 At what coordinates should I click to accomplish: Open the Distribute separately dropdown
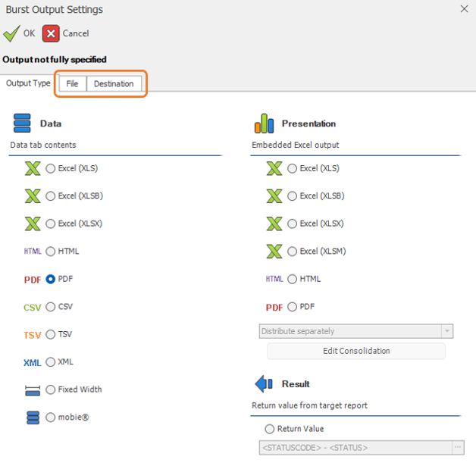tap(355, 331)
